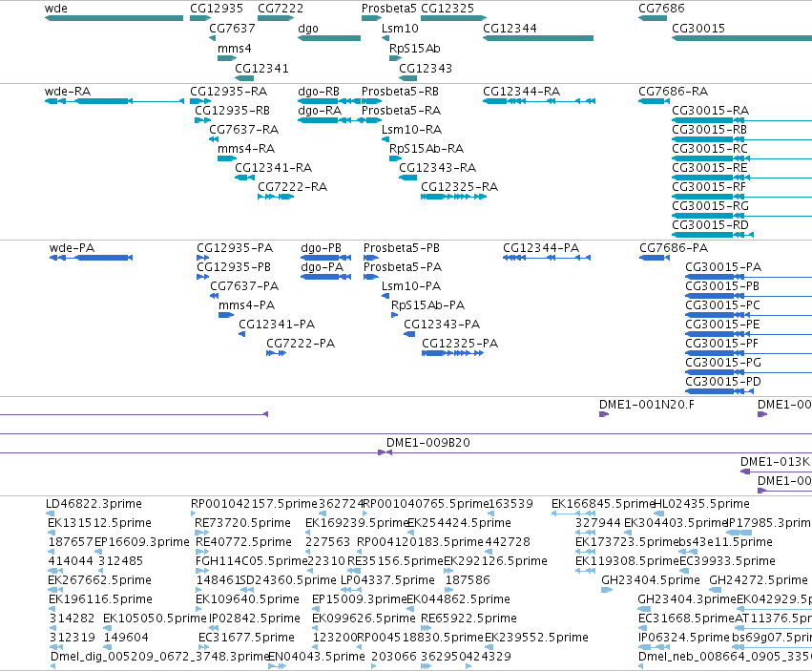
Task: Select EST EK109640.5prime
Action: click(247, 599)
